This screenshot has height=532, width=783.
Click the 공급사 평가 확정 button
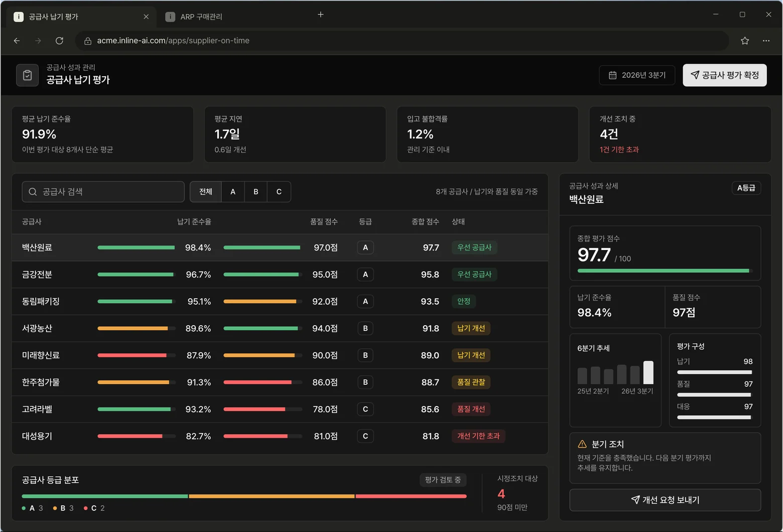(725, 75)
